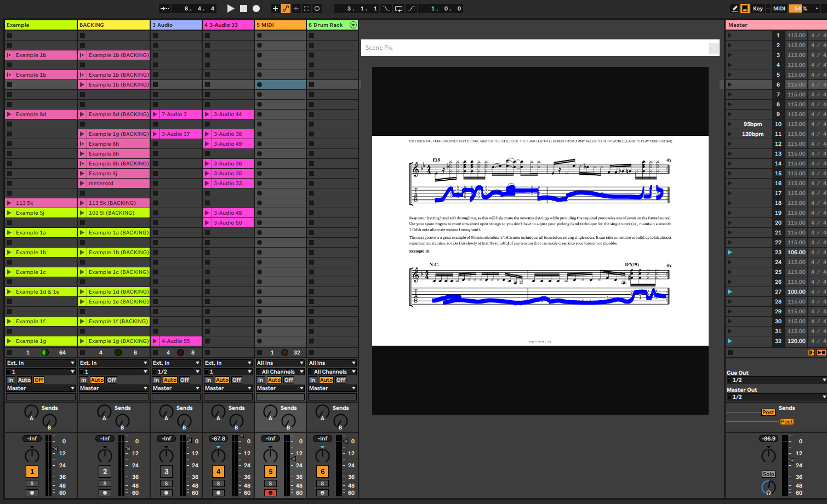827x504 pixels.
Task: Toggle the MIDI map mode button
Action: coord(779,8)
